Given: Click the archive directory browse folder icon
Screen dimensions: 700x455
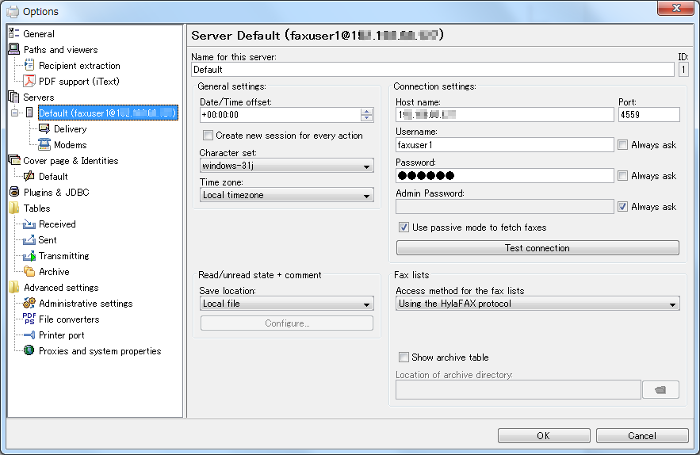Looking at the screenshot, I should [x=660, y=389].
